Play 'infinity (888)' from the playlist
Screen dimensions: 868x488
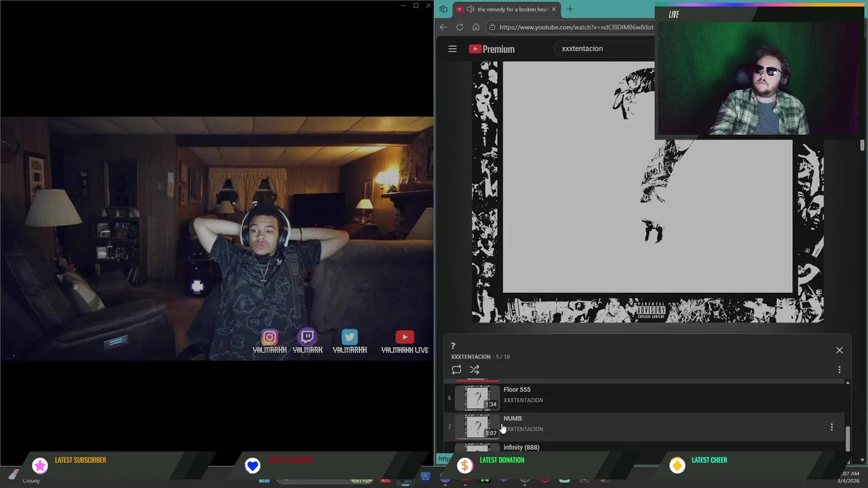646,447
